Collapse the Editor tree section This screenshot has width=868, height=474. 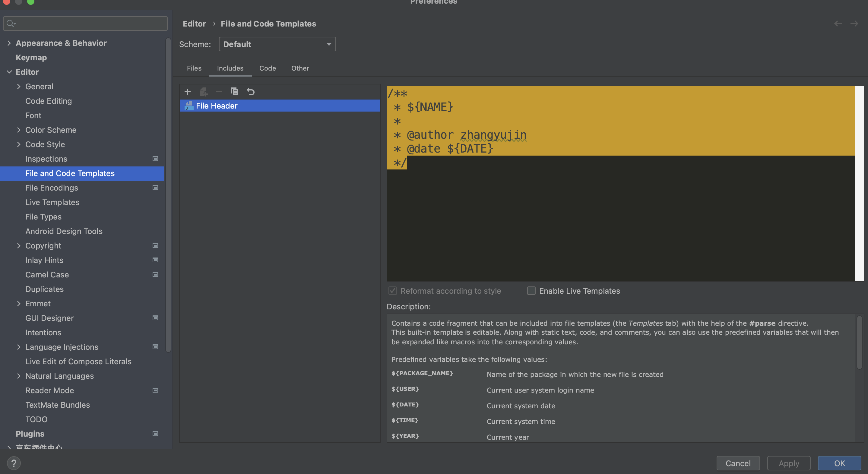click(9, 72)
